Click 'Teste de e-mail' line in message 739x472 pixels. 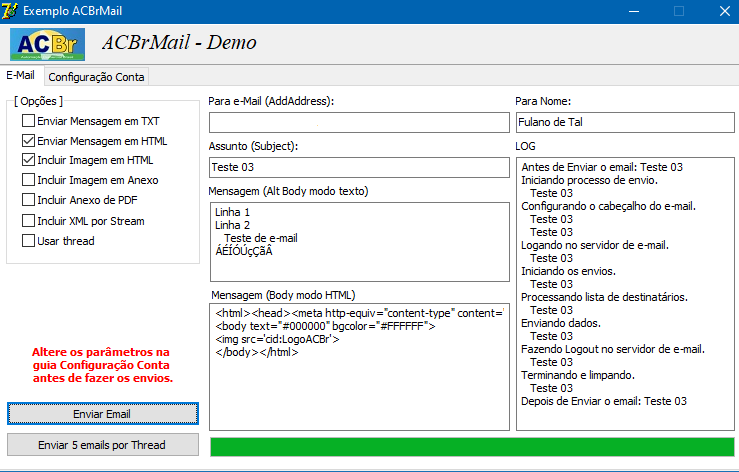[x=261, y=239]
